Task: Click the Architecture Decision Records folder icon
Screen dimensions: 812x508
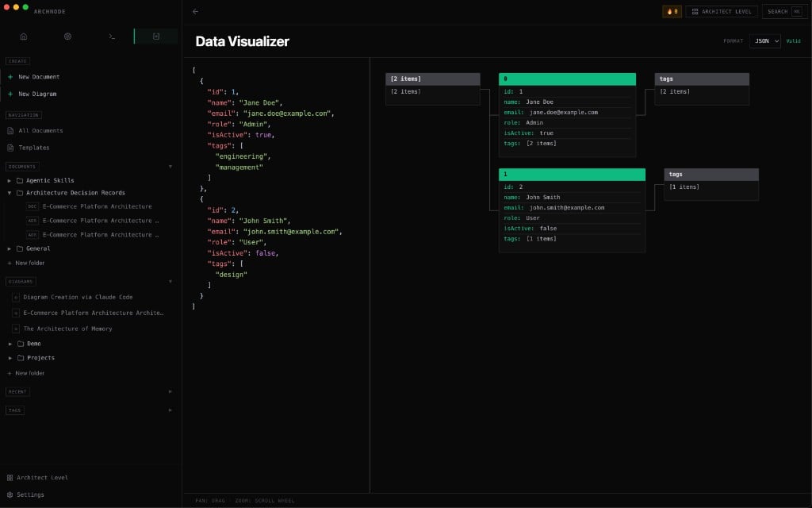Action: (20, 193)
